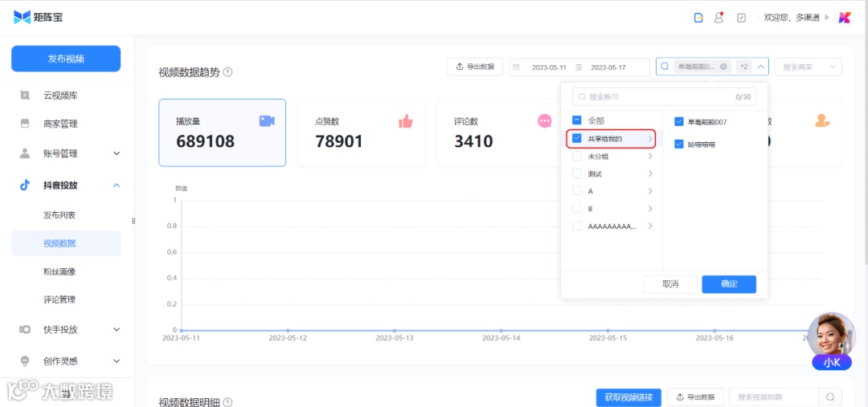Check the 未分组 checkbox
This screenshot has height=407, width=868.
[576, 156]
